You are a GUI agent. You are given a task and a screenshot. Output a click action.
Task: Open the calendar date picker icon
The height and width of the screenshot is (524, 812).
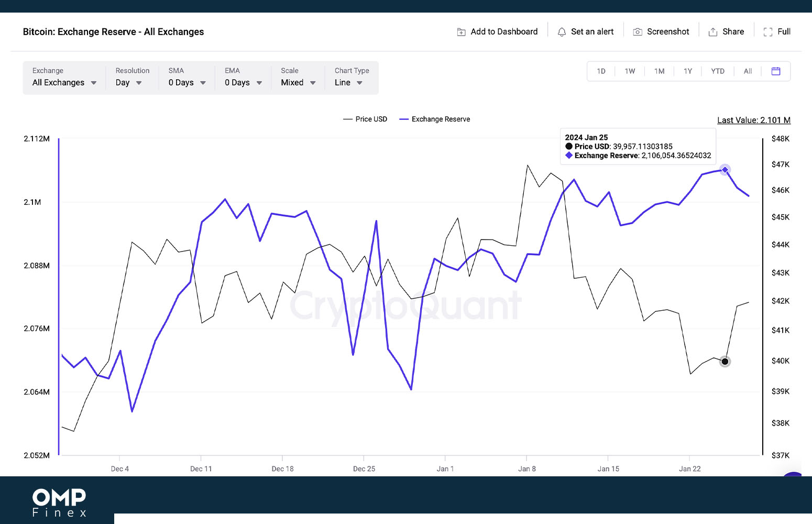776,71
